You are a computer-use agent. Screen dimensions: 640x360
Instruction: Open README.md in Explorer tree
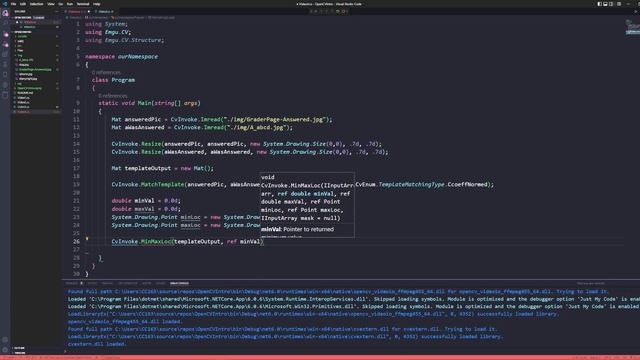[x=25, y=93]
